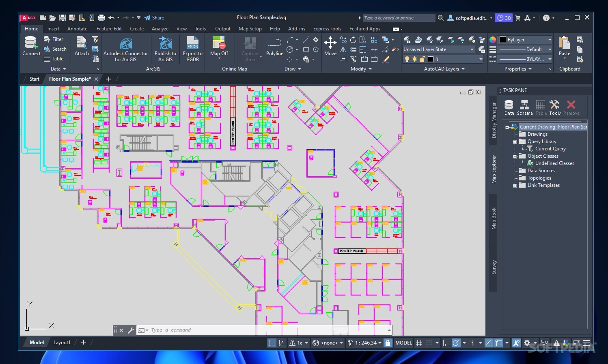The image size is (608, 364).
Task: Click the Connect data button
Action: click(x=31, y=46)
